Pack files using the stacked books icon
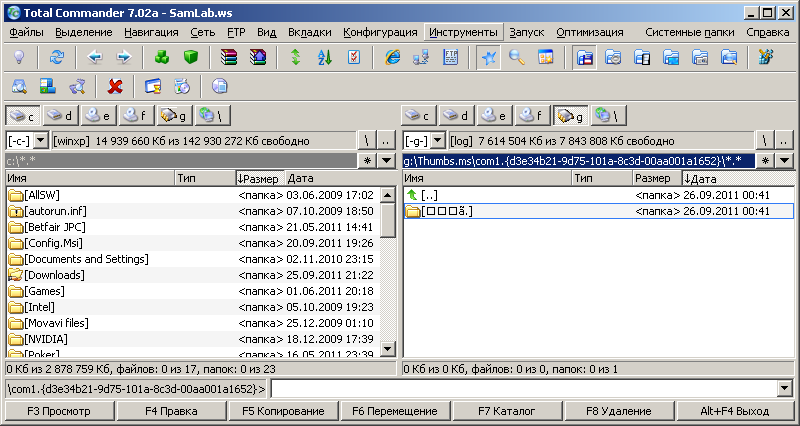 point(229,57)
